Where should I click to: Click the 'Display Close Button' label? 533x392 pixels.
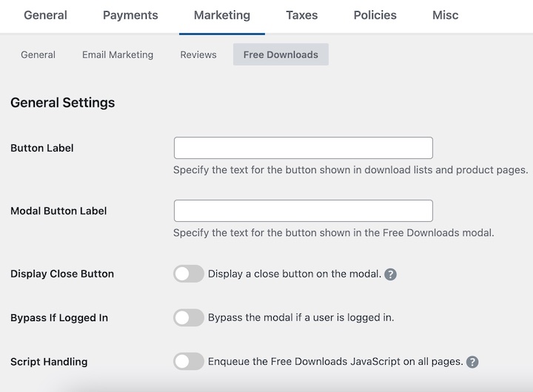62,274
